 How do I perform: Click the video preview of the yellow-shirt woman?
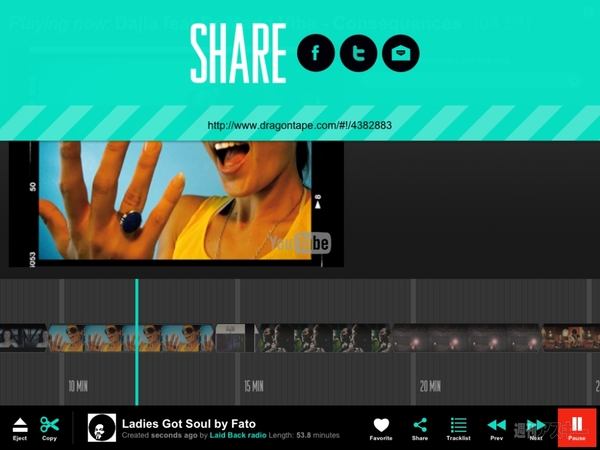[175, 200]
